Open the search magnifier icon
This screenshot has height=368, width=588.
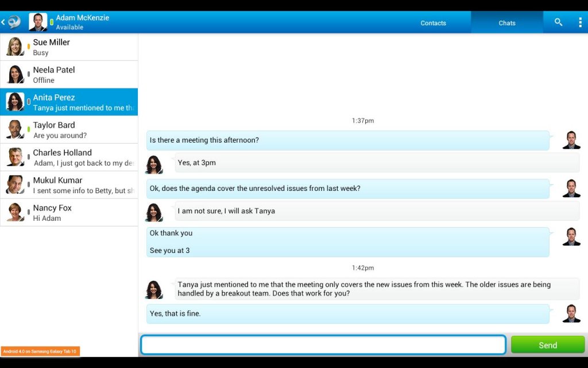pyautogui.click(x=558, y=22)
